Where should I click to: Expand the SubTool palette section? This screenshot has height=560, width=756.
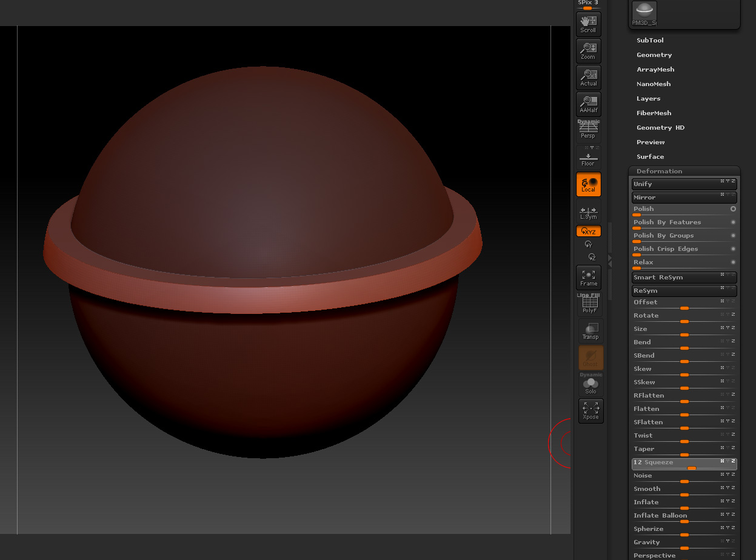[650, 41]
